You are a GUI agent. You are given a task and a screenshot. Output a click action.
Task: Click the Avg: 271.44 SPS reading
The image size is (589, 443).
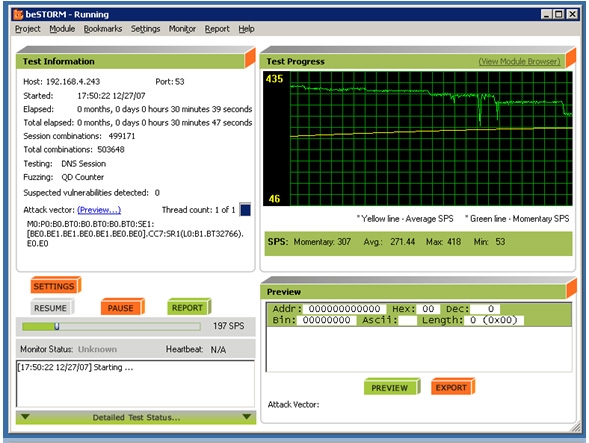pos(389,242)
